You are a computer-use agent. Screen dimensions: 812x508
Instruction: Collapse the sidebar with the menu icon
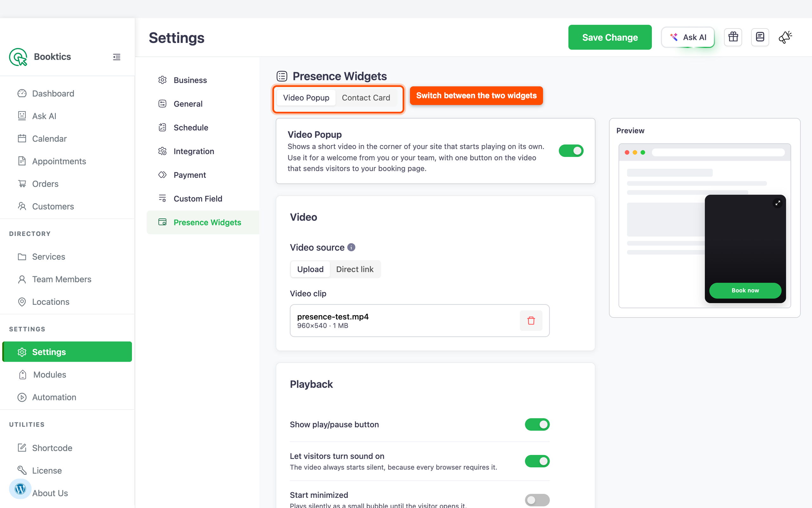click(x=116, y=57)
